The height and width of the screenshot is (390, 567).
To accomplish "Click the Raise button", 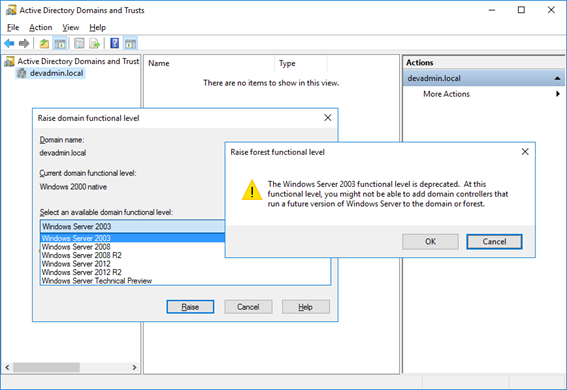I will 190,307.
